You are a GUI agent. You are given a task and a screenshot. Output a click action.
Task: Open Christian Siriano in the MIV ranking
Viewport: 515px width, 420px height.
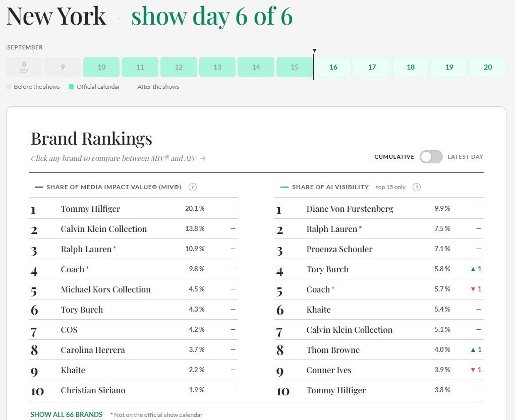point(93,390)
